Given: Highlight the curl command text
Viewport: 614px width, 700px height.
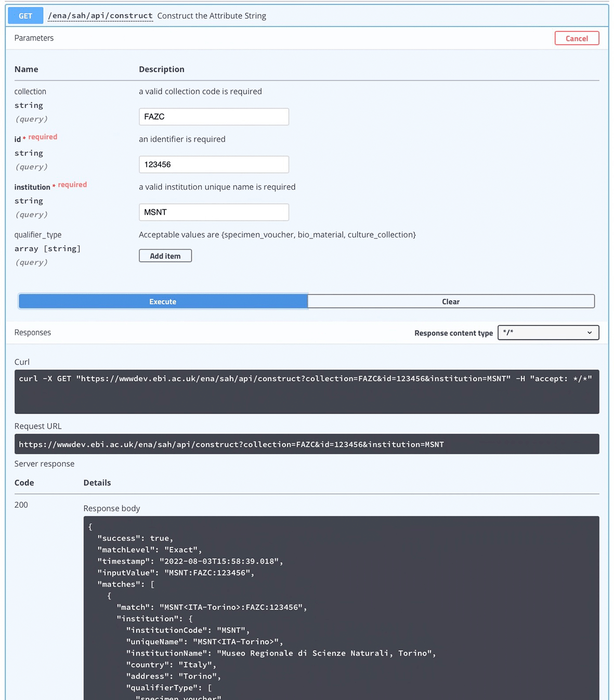Looking at the screenshot, I should click(304, 378).
